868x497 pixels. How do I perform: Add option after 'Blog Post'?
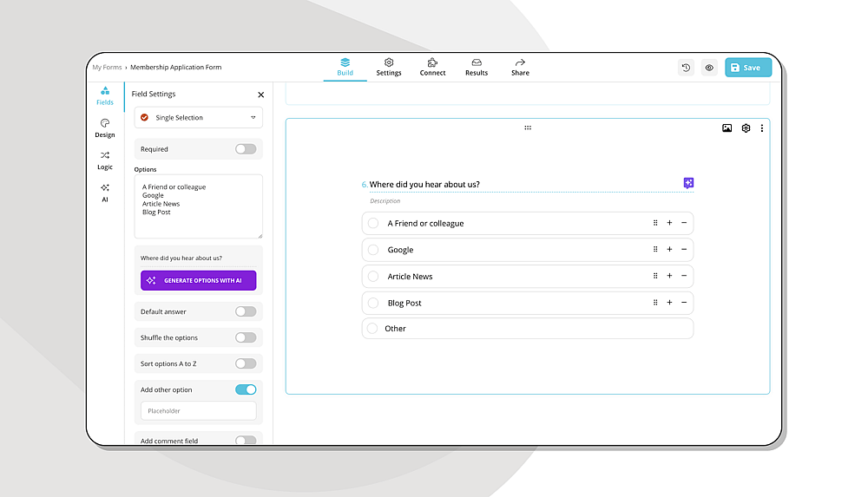coord(669,303)
